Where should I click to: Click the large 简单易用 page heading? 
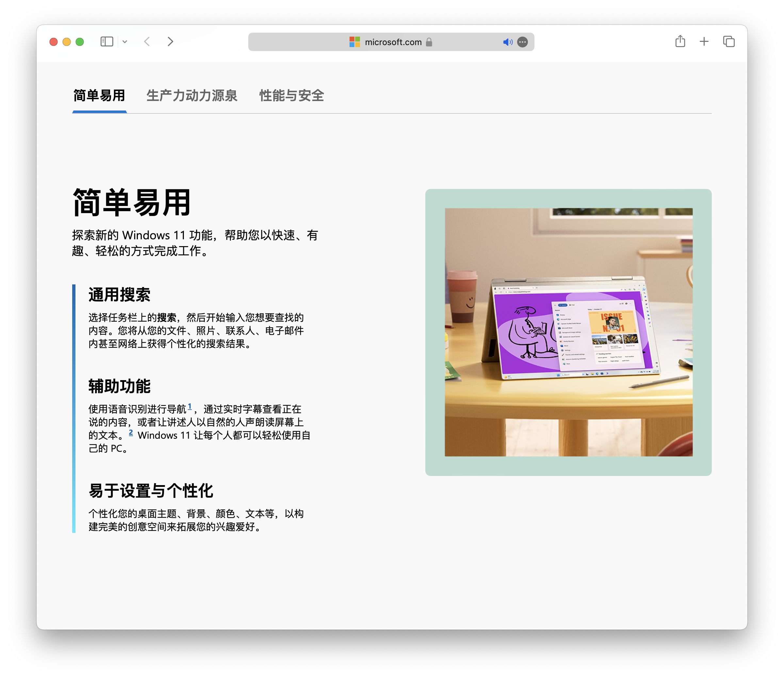pyautogui.click(x=132, y=203)
